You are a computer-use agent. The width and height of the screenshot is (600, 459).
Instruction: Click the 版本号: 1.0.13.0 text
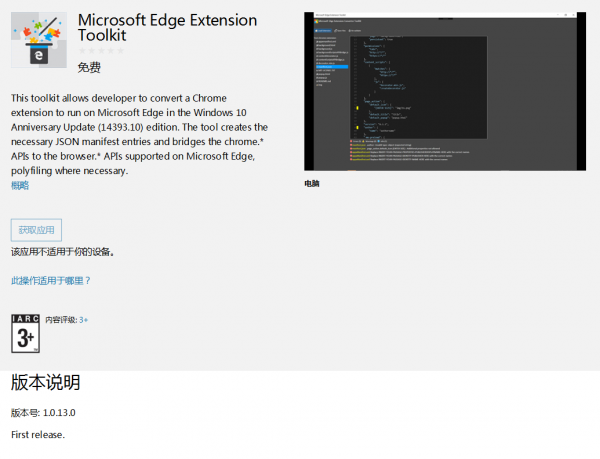pos(43,413)
